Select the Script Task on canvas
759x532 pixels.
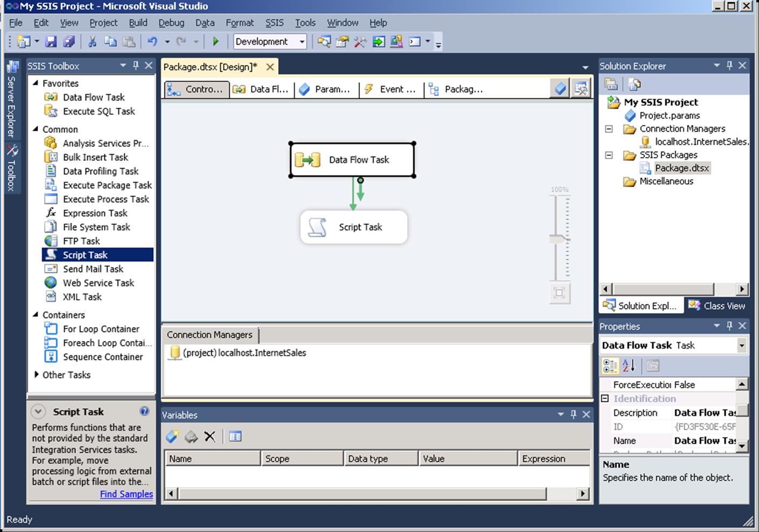354,227
